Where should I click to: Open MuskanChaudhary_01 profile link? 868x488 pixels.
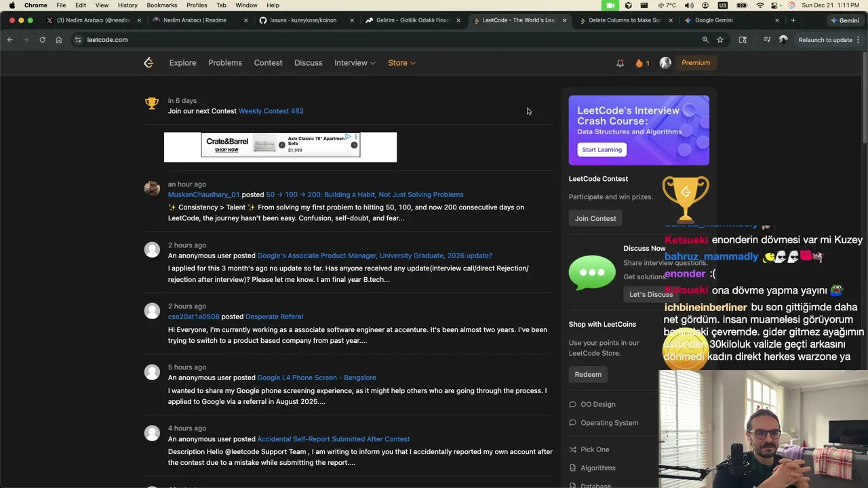tap(203, 195)
